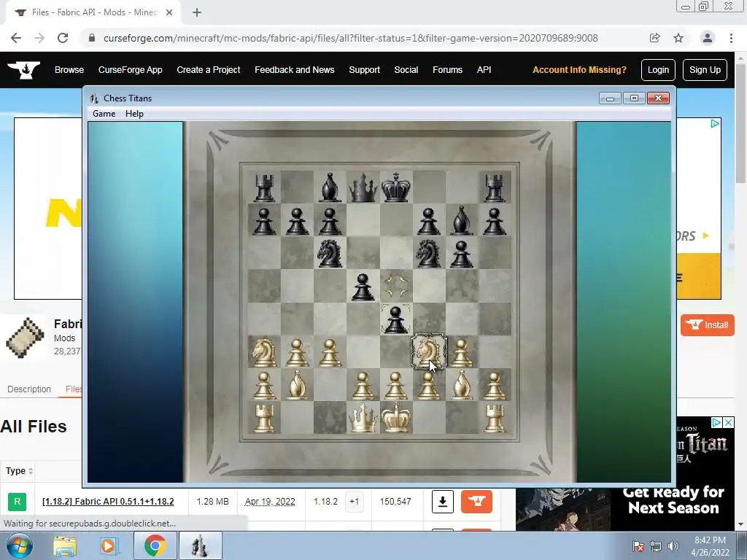This screenshot has height=560, width=747.
Task: Download the Fabric API 0.51.1 file
Action: pos(443,502)
